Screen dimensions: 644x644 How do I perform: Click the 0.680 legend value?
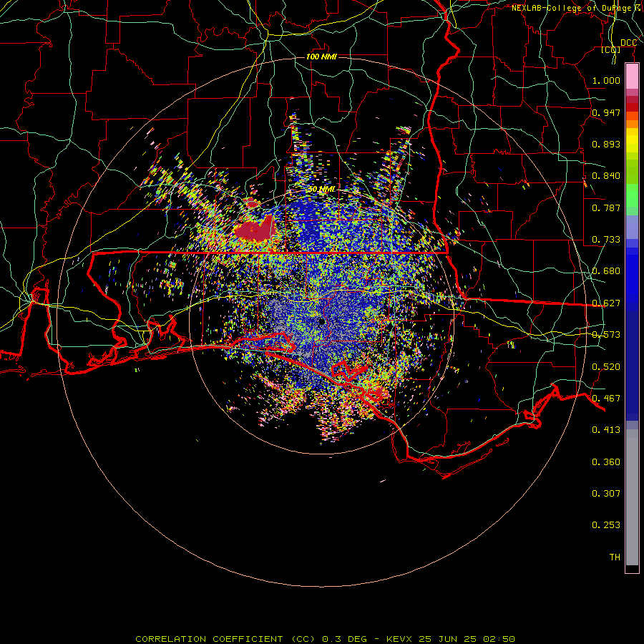pyautogui.click(x=606, y=271)
